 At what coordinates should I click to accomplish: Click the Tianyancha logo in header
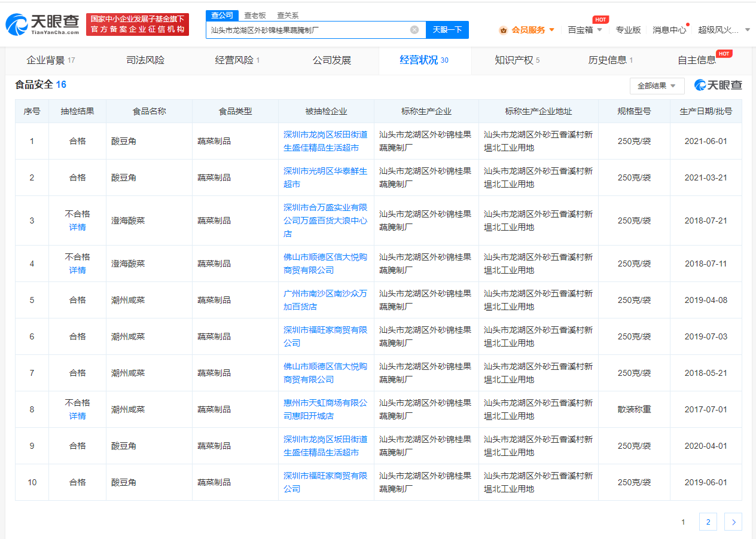[x=42, y=24]
